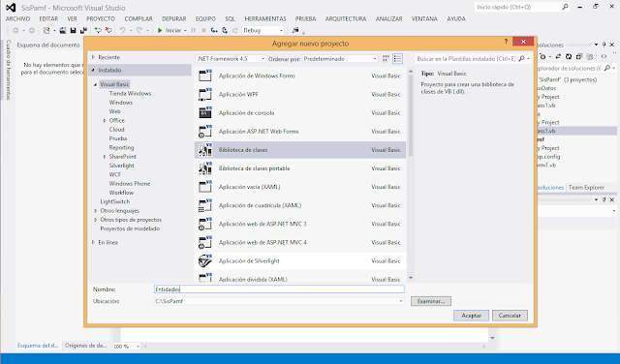The image size is (620, 364).
Task: Click the Nombre text field
Action: pos(279,289)
